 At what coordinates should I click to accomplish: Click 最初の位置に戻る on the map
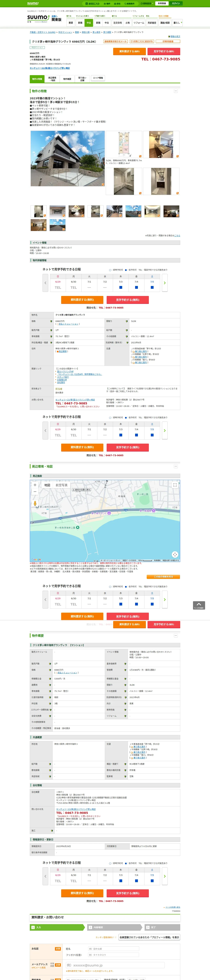pos(82,490)
